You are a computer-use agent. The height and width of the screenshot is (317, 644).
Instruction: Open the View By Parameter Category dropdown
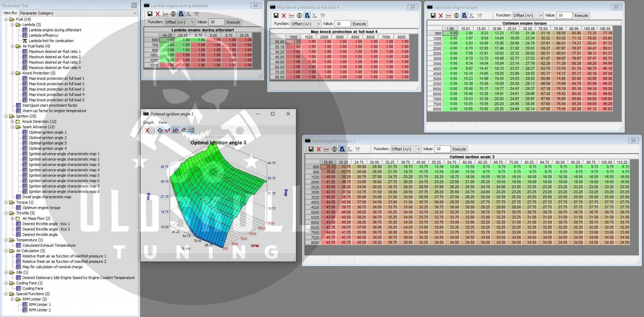coord(78,13)
